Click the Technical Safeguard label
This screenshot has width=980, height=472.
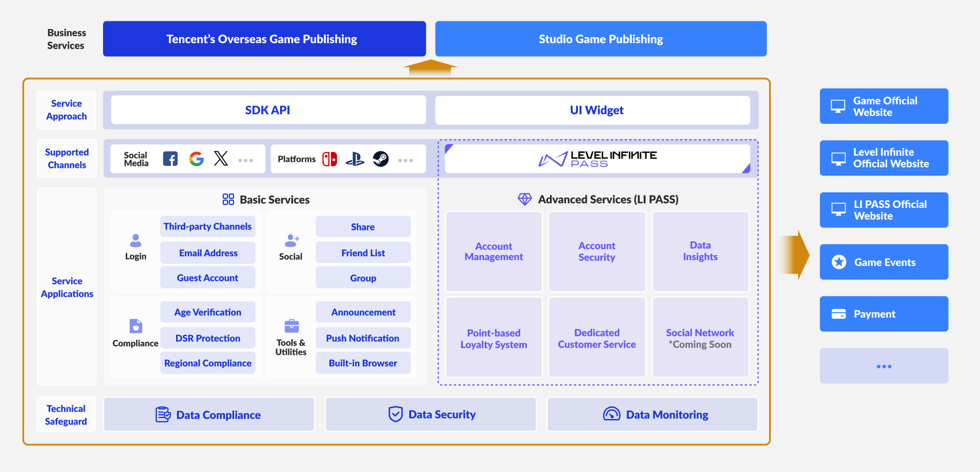(66, 415)
